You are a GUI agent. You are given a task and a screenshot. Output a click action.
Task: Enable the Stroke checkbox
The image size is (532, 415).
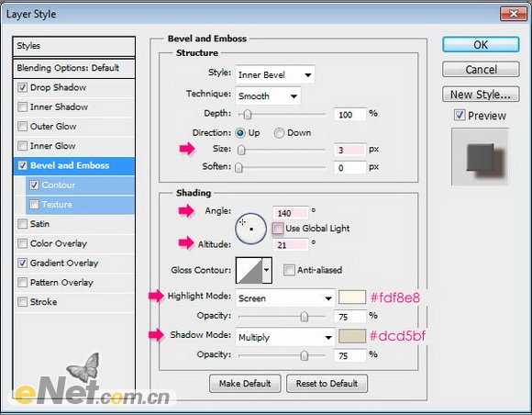[22, 302]
